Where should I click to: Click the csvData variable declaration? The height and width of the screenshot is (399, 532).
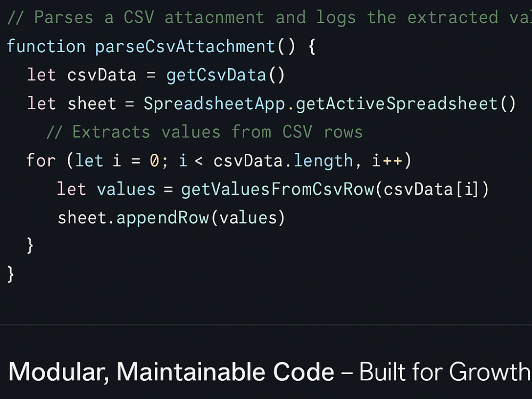pos(102,75)
